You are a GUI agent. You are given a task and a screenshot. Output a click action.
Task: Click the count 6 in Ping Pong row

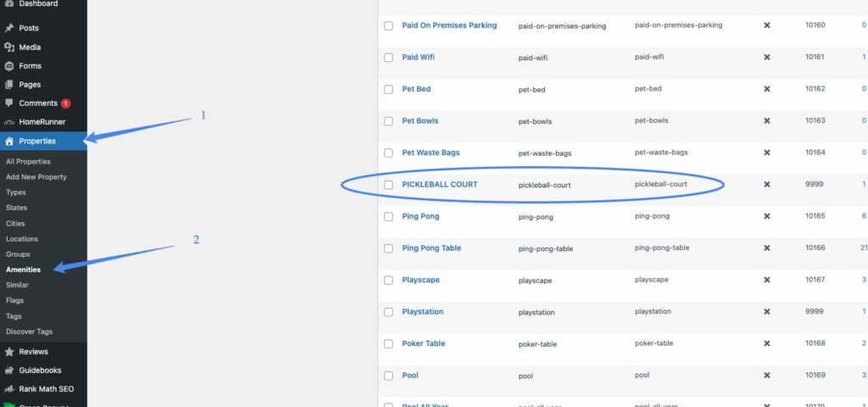[863, 216]
